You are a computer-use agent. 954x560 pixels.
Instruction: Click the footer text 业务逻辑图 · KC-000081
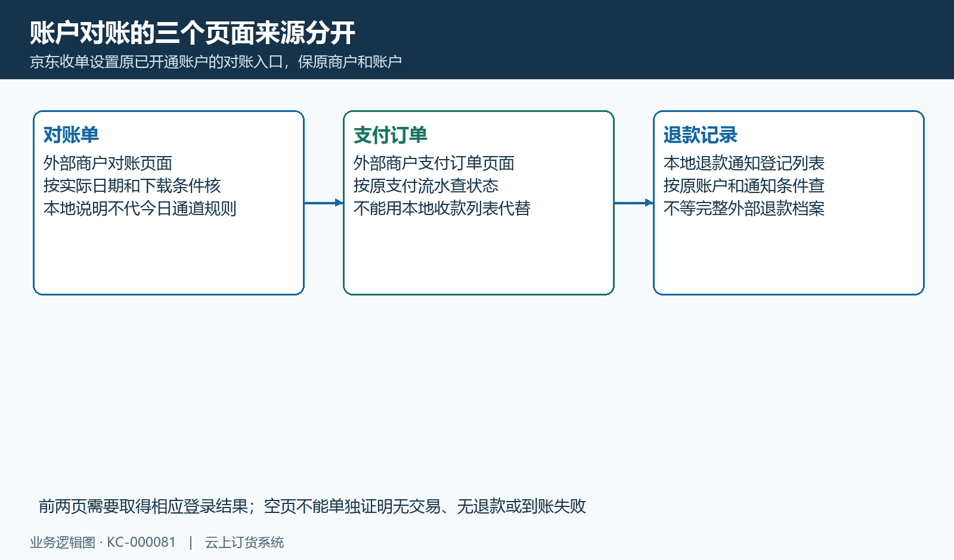[103, 543]
